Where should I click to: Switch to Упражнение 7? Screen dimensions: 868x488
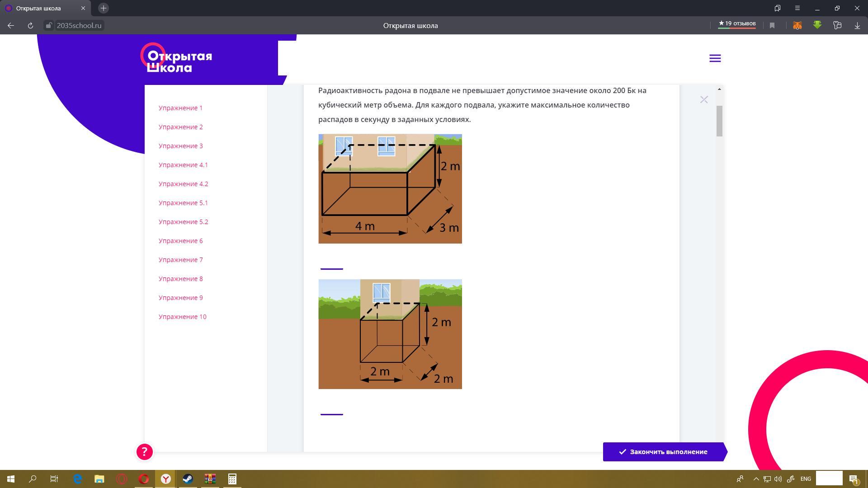tap(180, 260)
